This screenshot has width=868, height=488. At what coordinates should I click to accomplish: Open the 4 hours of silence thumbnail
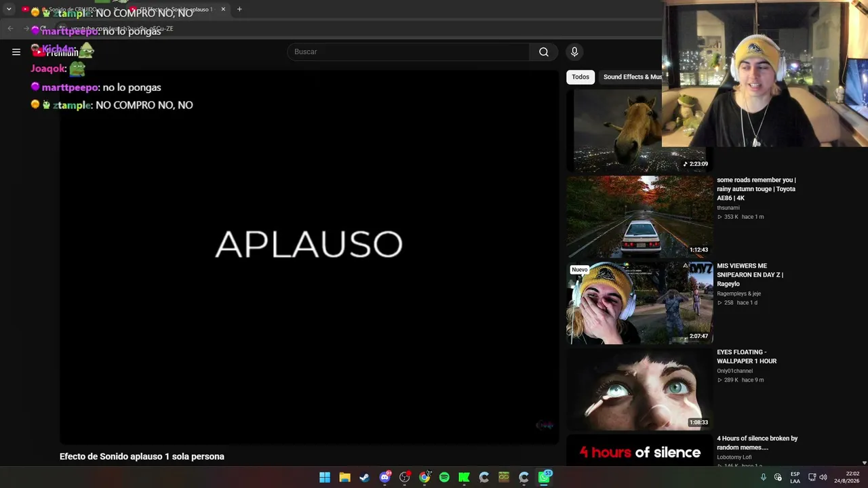(x=639, y=451)
